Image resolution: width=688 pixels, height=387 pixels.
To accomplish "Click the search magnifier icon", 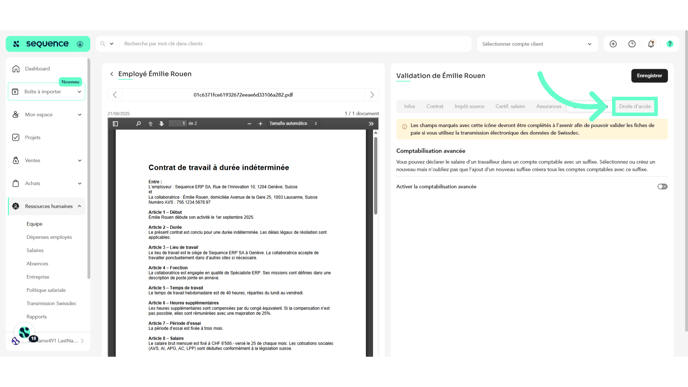I will 103,44.
